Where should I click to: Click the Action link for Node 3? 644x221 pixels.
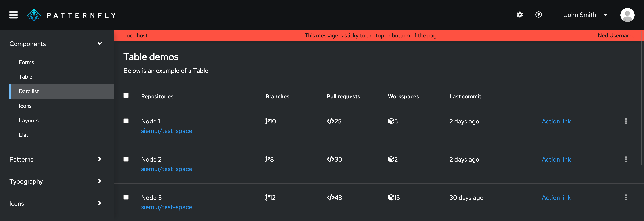(556, 197)
